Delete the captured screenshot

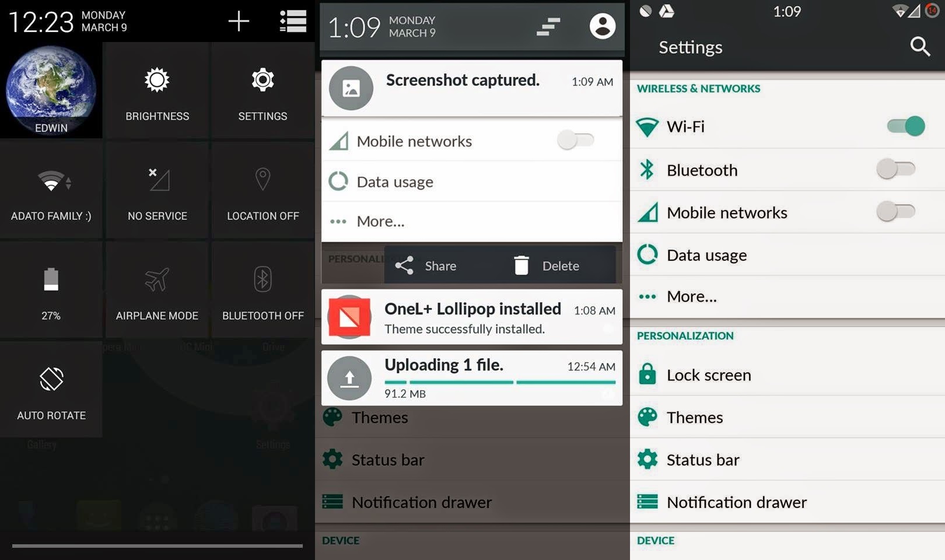click(547, 266)
